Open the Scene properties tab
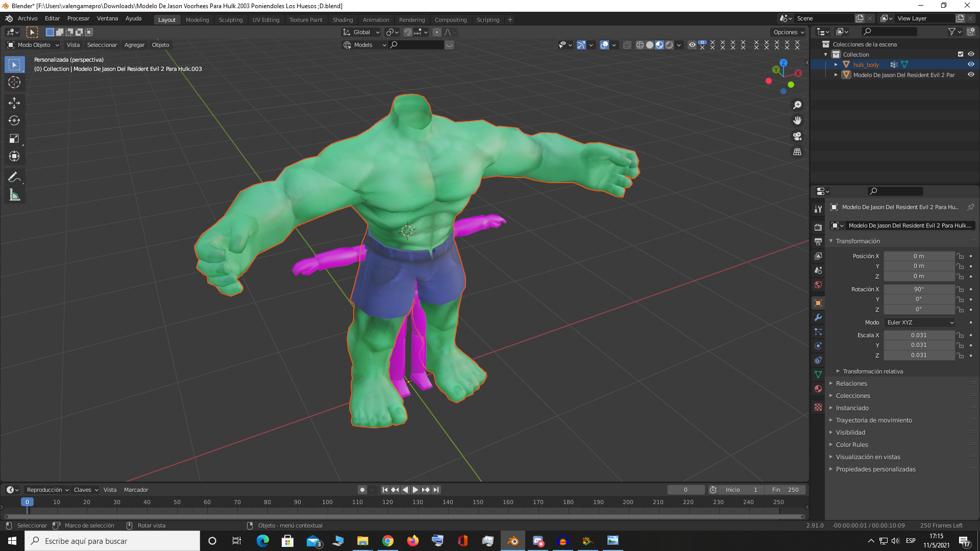Image resolution: width=980 pixels, height=551 pixels. click(818, 270)
